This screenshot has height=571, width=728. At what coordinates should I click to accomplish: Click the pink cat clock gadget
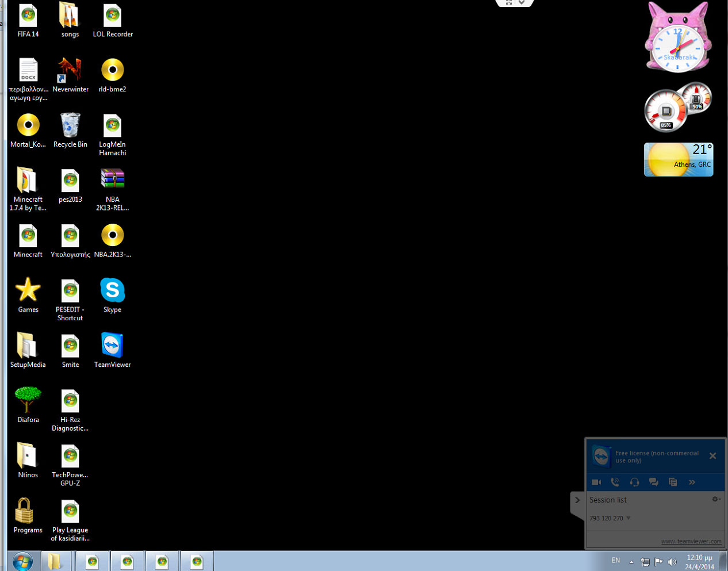pos(679,38)
